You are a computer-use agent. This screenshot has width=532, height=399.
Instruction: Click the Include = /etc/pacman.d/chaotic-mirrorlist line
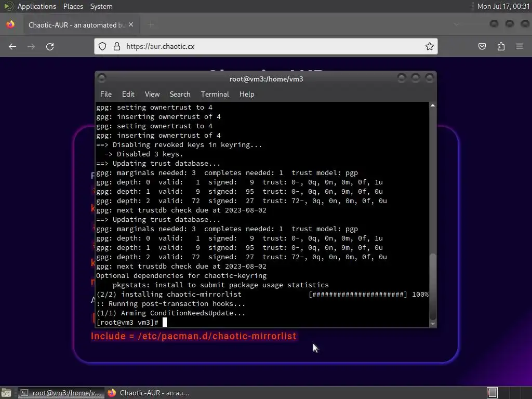click(x=193, y=336)
